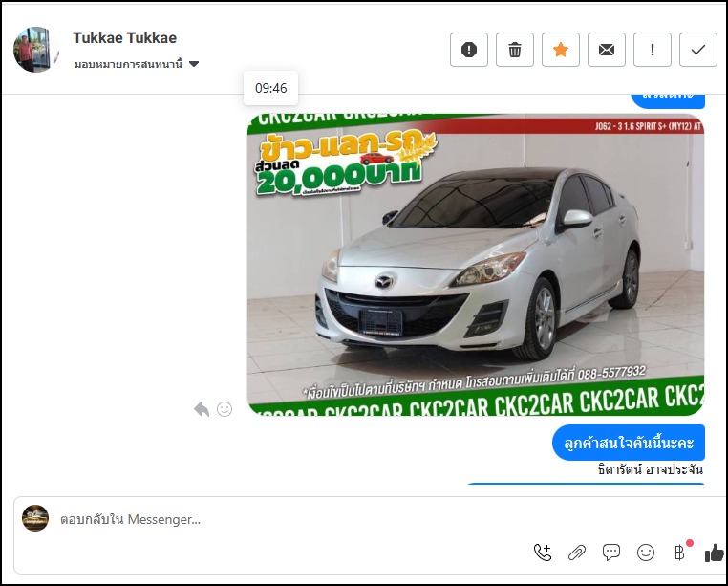Mark conversation as unread with envelope icon

[607, 50]
